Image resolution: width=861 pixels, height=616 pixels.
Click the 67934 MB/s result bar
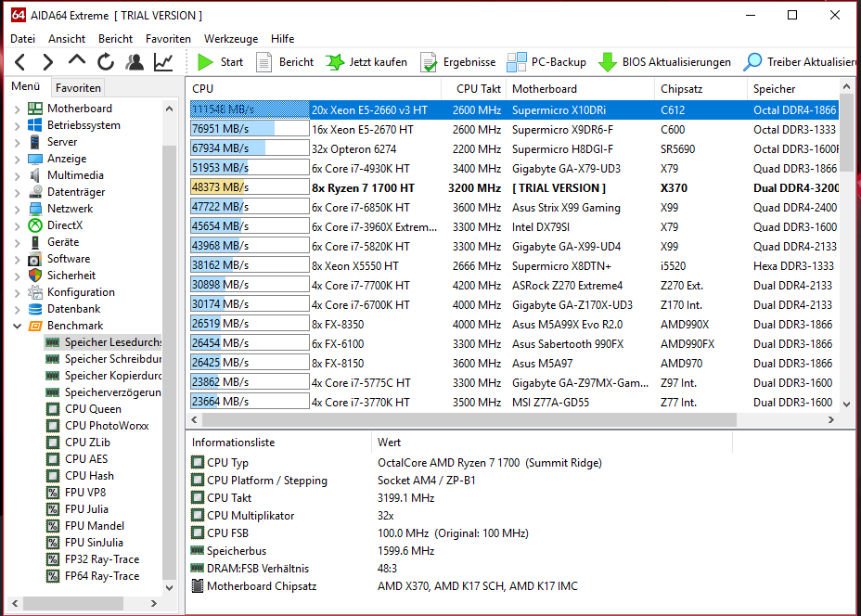coord(250,148)
